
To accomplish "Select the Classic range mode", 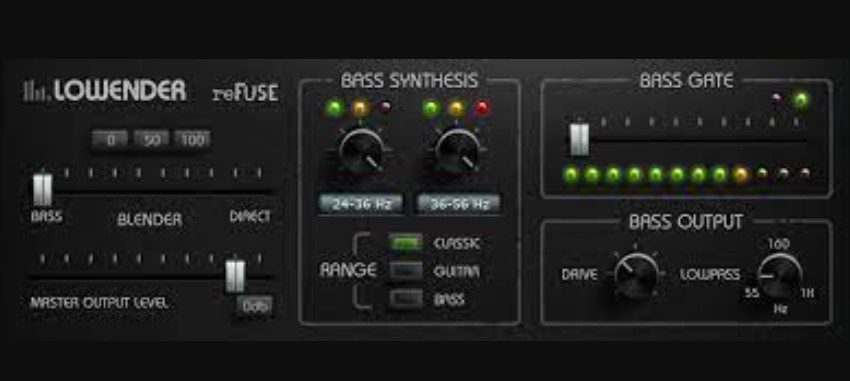I will 405,243.
